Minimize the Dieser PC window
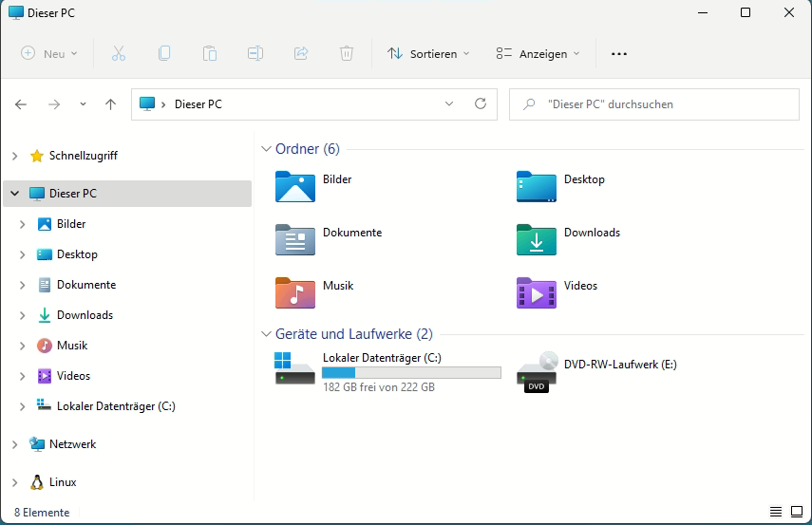 (x=703, y=12)
